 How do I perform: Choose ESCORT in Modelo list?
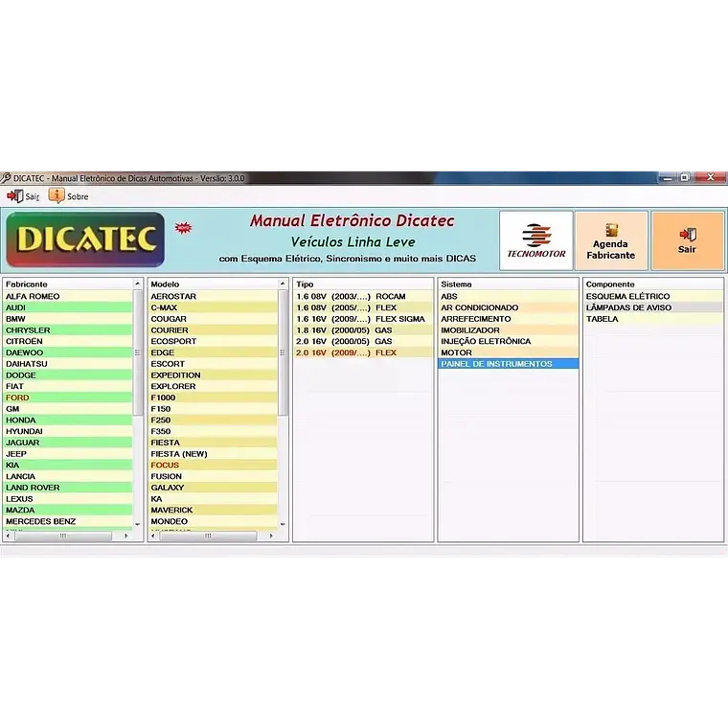tap(213, 364)
